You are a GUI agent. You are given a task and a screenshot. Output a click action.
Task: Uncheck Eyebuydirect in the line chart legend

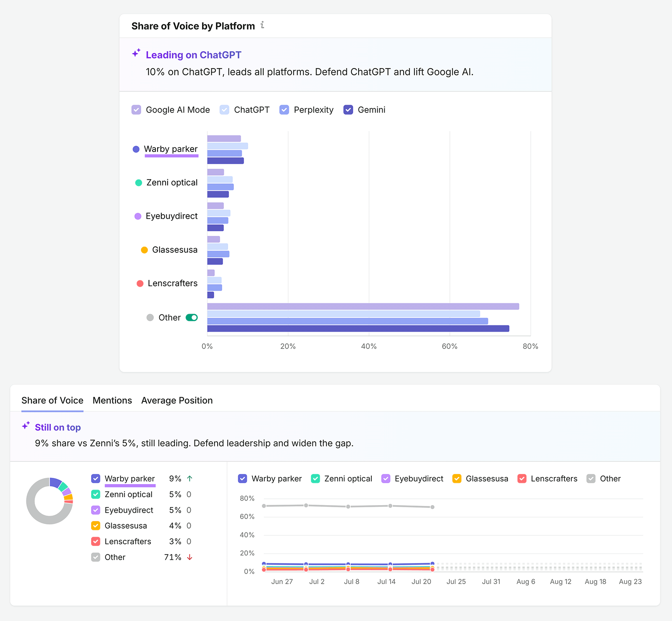click(386, 479)
